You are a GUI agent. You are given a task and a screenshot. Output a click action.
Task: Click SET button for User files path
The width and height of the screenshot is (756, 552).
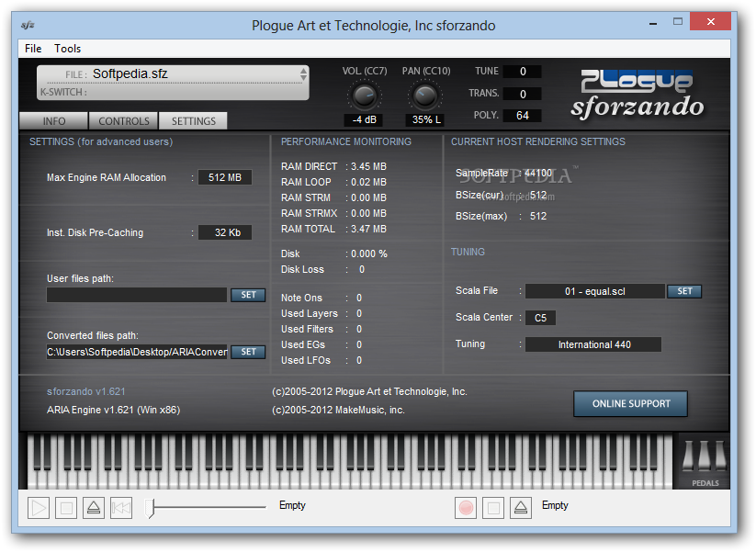point(248,295)
